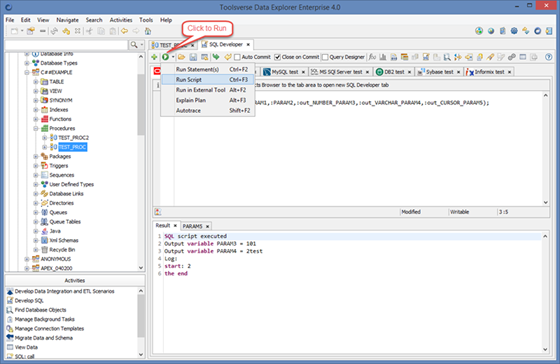Select the Triggers tree item
Viewport: 560px width, 364px height.
coord(59,166)
